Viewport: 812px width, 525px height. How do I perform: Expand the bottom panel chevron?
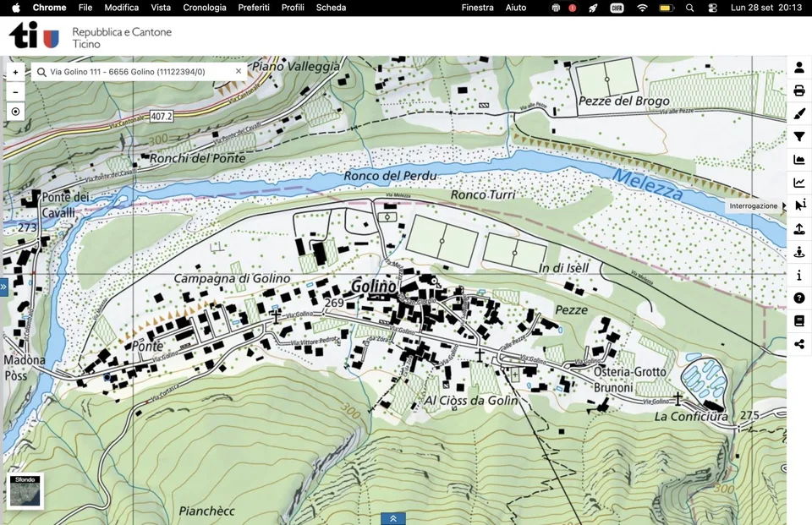point(393,518)
